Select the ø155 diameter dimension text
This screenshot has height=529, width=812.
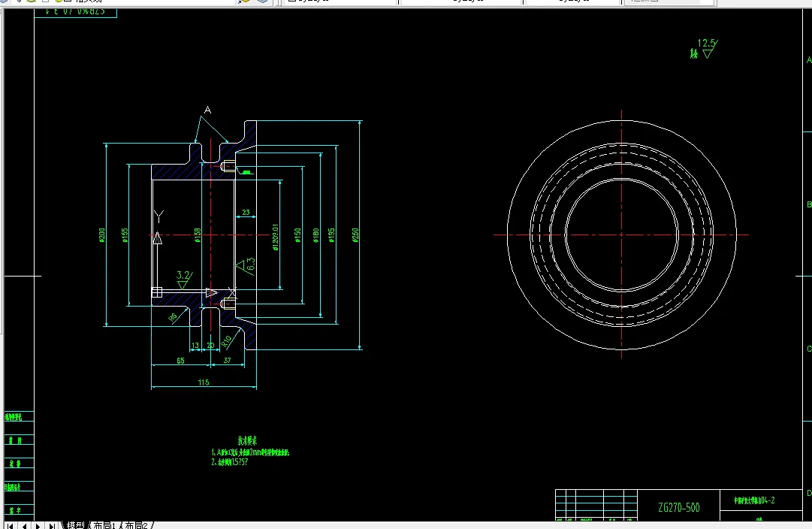tap(125, 234)
